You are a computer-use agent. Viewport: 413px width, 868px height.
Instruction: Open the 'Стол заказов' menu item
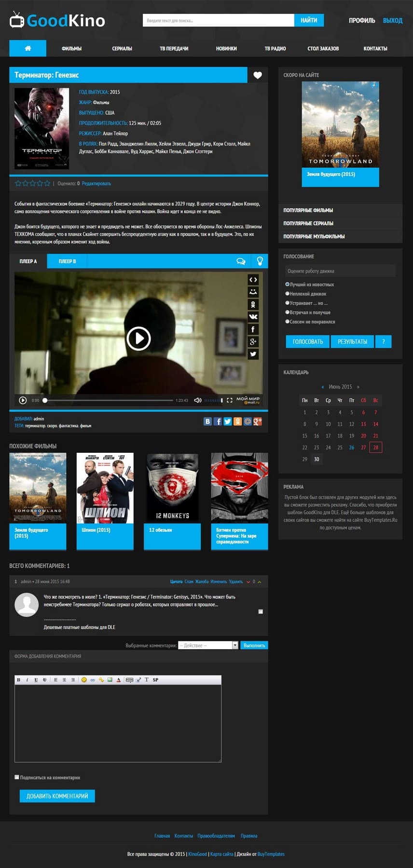(x=323, y=48)
